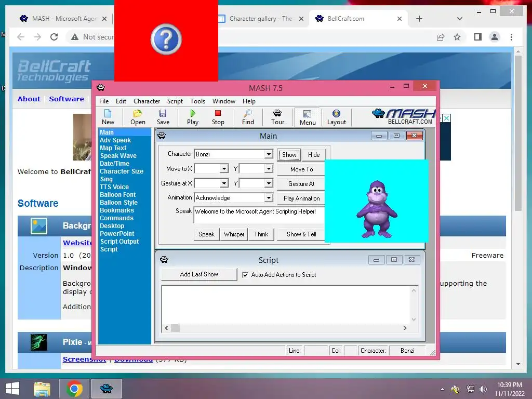This screenshot has width=532, height=399.
Task: Click the Move To button
Action: 301,169
